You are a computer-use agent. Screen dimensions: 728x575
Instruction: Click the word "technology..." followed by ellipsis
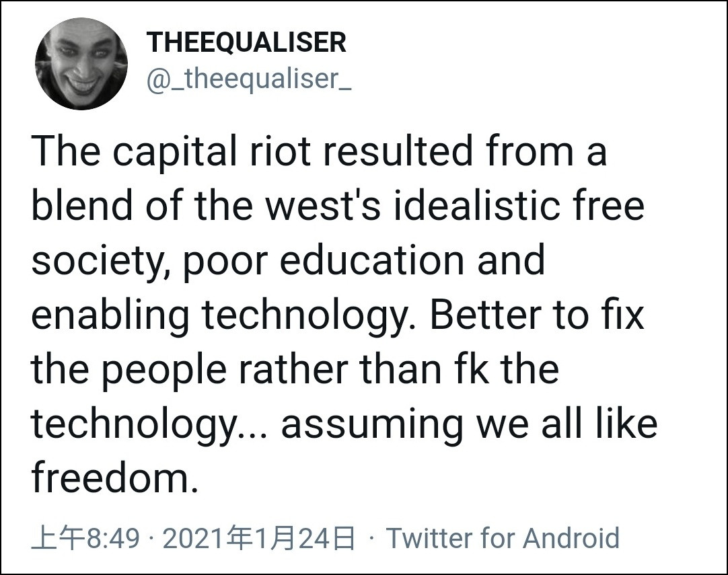(x=149, y=424)
